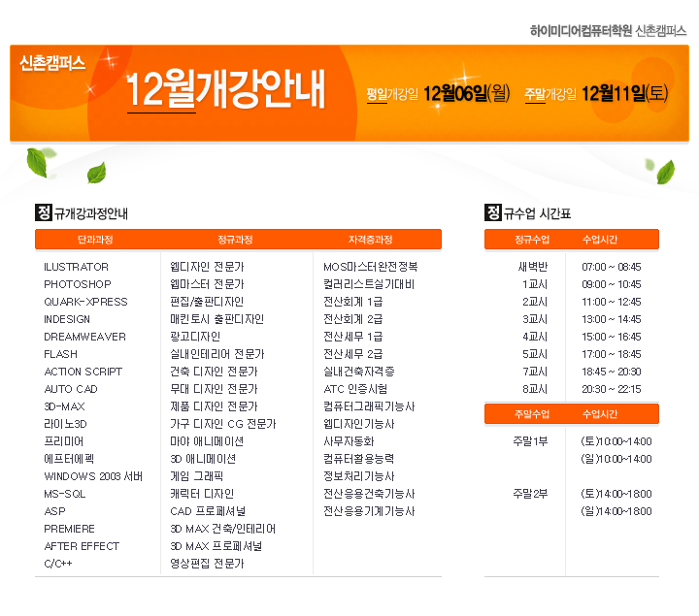Open the 광고디자인 course link

click(195, 337)
